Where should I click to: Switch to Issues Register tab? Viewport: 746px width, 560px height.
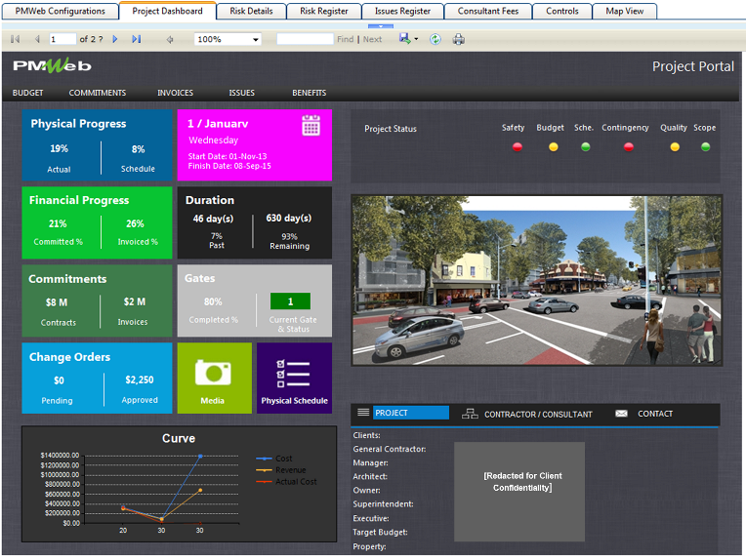pyautogui.click(x=402, y=11)
